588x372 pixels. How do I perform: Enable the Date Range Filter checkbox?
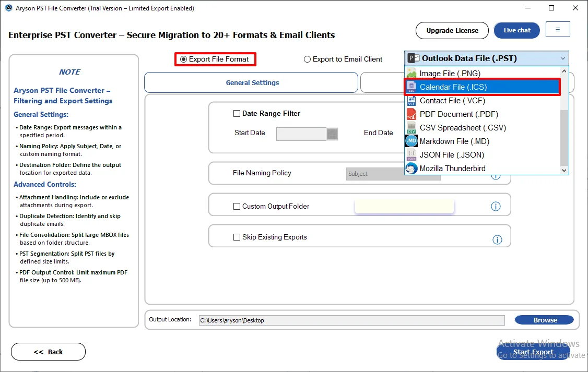pos(237,114)
